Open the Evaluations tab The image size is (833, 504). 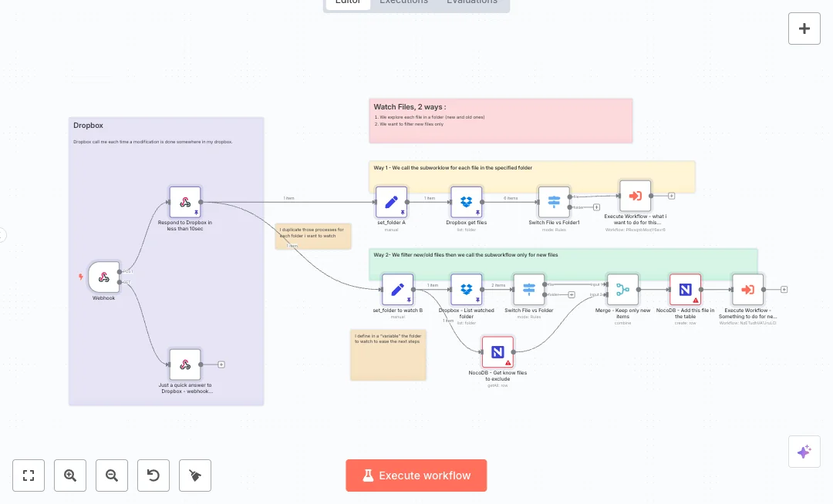471,2
